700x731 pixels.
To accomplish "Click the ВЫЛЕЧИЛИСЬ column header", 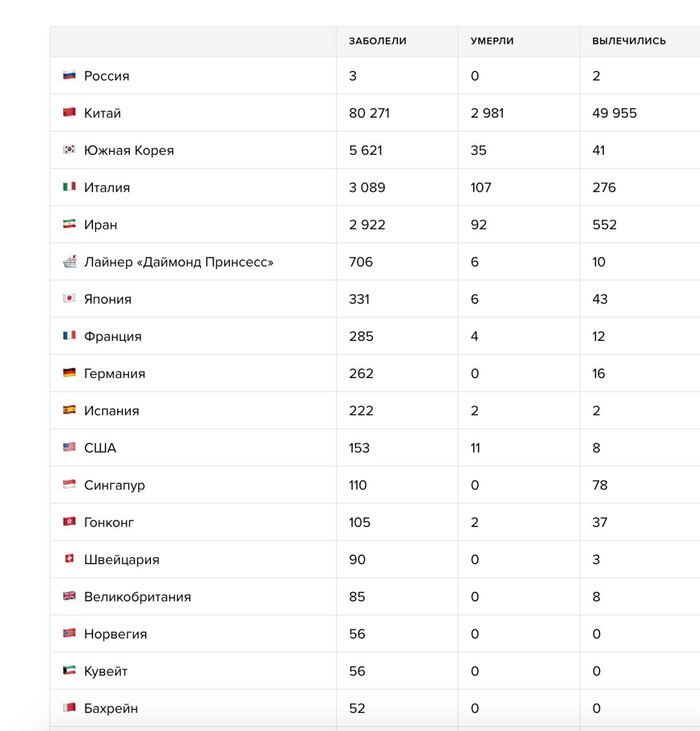I will (629, 41).
